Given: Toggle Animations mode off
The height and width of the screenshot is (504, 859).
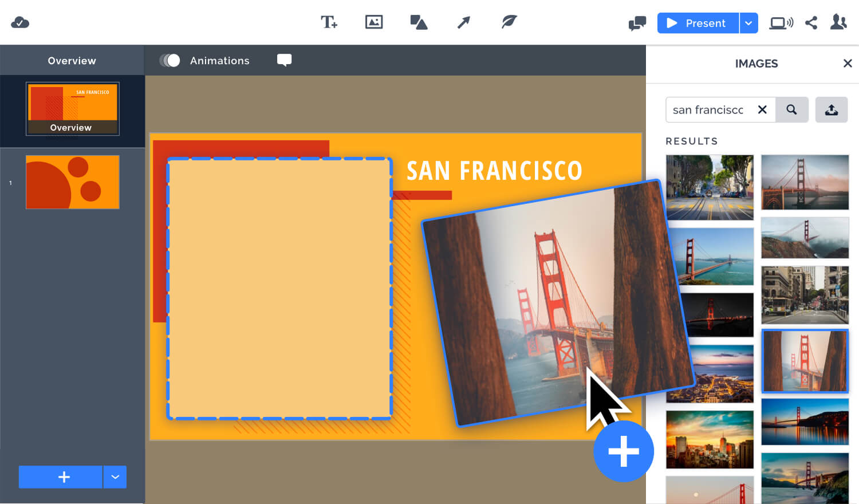Looking at the screenshot, I should [x=170, y=60].
